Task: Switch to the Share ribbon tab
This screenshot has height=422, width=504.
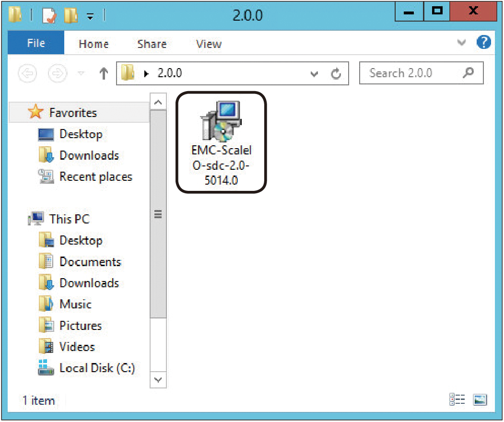Action: click(x=152, y=44)
